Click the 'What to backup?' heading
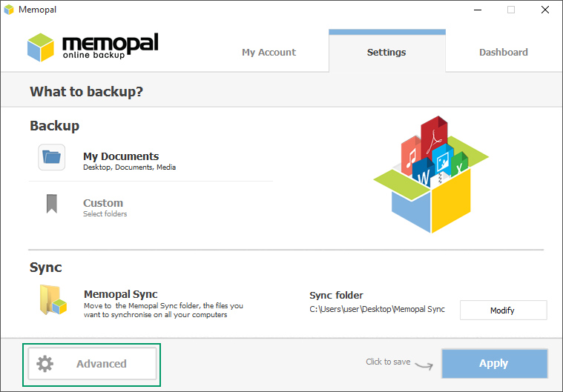Image resolution: width=563 pixels, height=392 pixels. 86,91
